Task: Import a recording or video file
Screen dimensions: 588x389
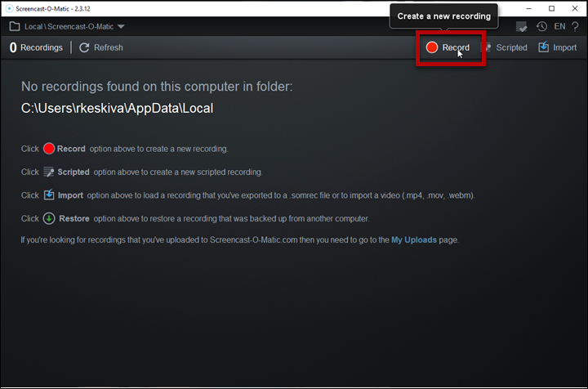Action: click(558, 47)
